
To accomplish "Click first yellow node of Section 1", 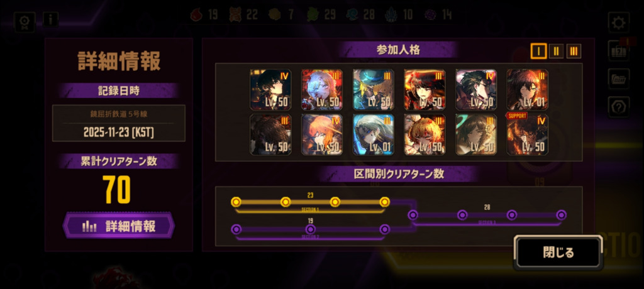I will [236, 202].
